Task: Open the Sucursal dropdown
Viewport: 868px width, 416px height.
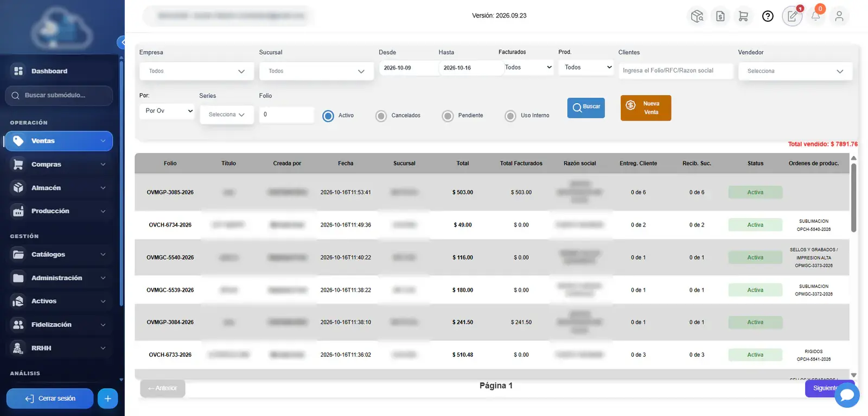Action: [x=316, y=71]
